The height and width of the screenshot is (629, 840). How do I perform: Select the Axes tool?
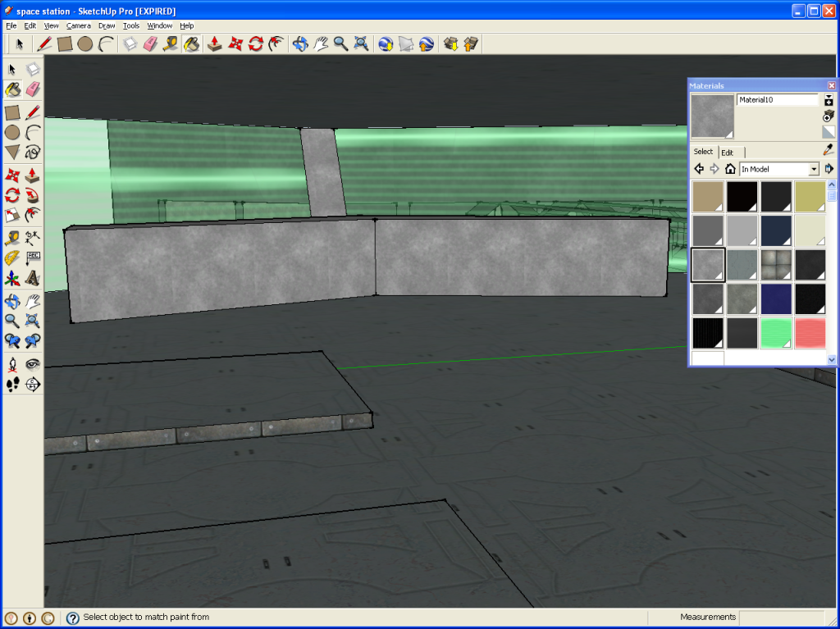[13, 279]
